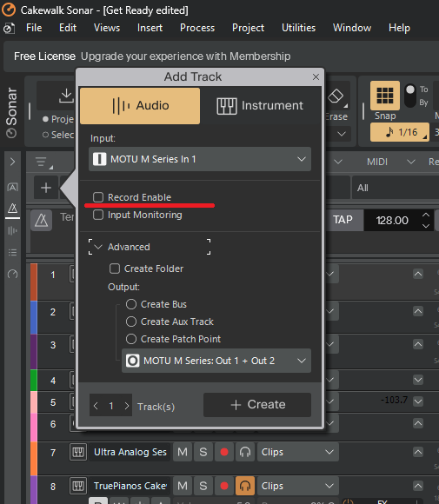Expand track 4 with its arrow button
Viewport: 439px width, 504px height.
pyautogui.click(x=418, y=380)
